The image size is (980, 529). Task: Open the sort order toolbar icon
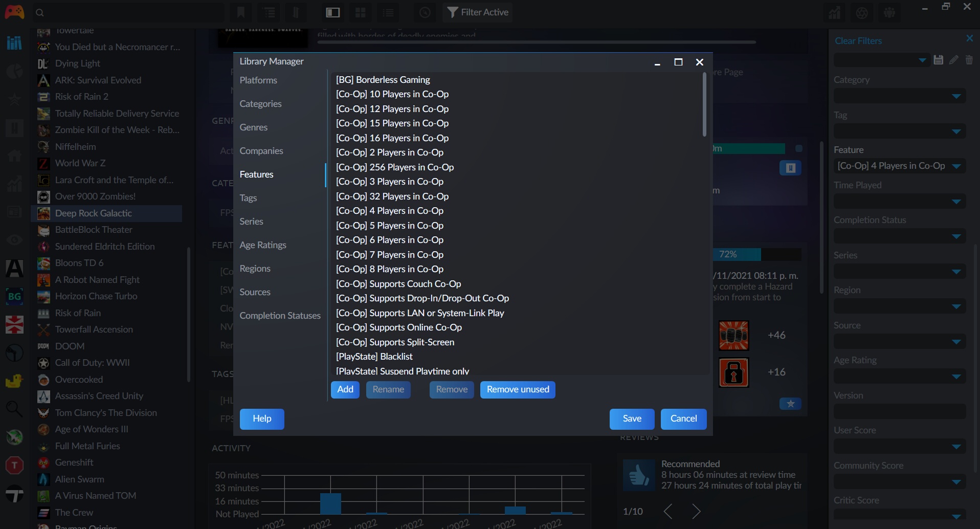[x=296, y=12]
